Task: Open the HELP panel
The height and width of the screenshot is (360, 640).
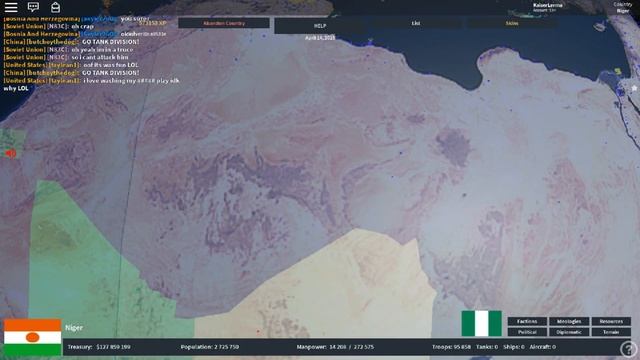Action: pyautogui.click(x=320, y=25)
